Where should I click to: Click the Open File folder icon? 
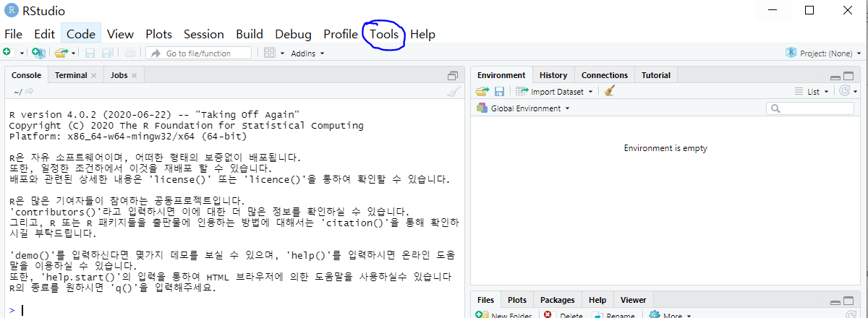(61, 53)
